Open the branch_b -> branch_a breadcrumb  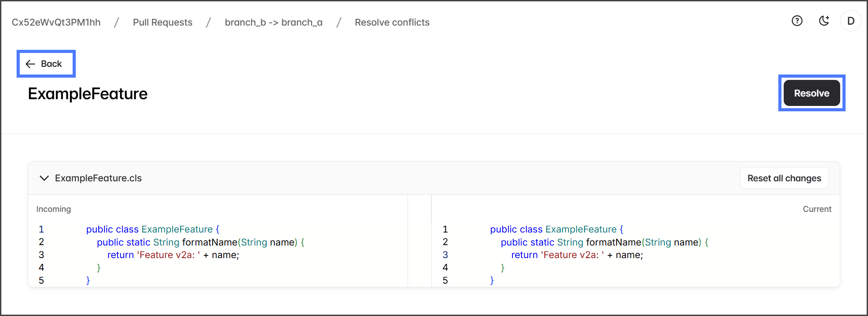coord(273,22)
